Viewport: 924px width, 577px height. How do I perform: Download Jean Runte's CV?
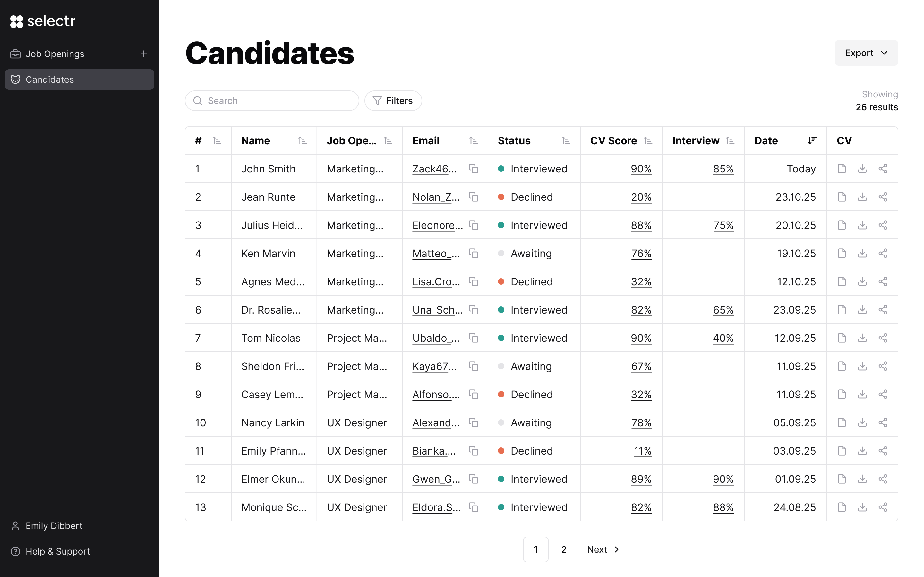click(x=862, y=197)
